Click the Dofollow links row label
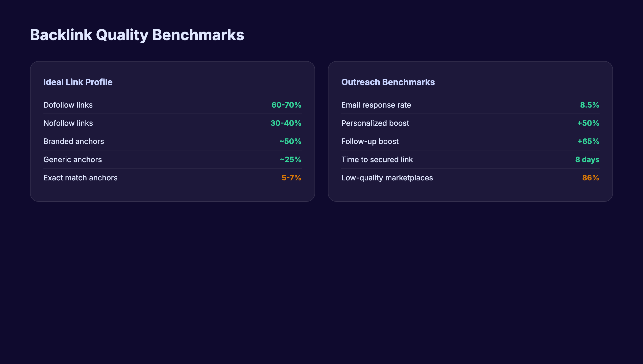Image resolution: width=643 pixels, height=364 pixels. 68,105
